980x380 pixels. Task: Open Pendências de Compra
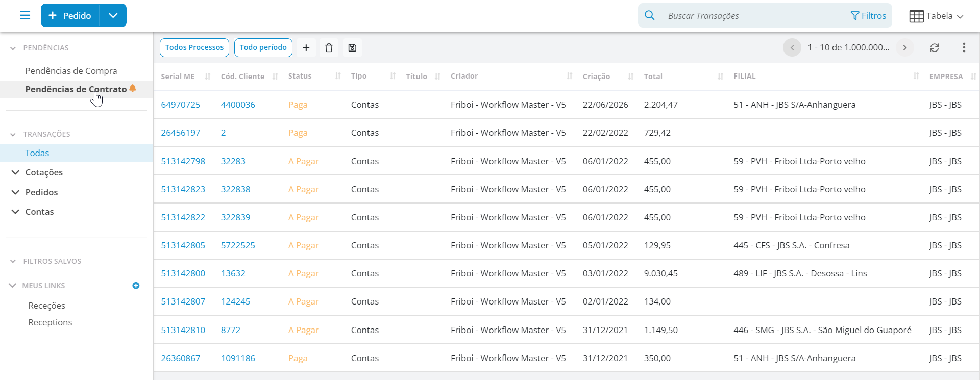click(x=71, y=71)
